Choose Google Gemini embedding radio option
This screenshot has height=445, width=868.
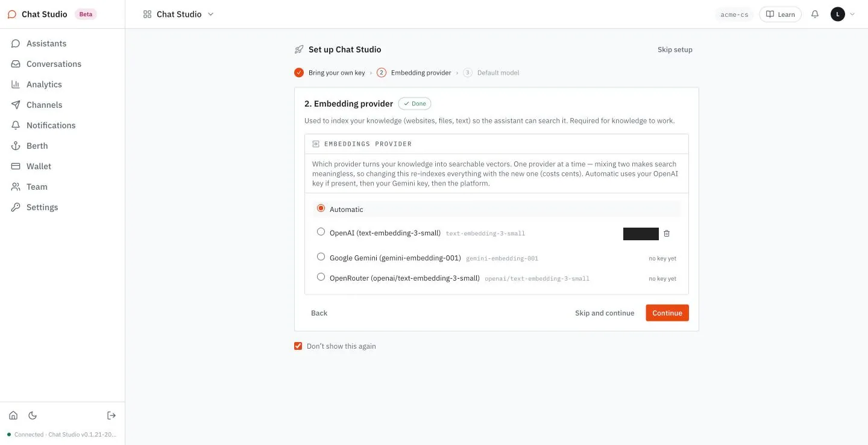pos(321,257)
